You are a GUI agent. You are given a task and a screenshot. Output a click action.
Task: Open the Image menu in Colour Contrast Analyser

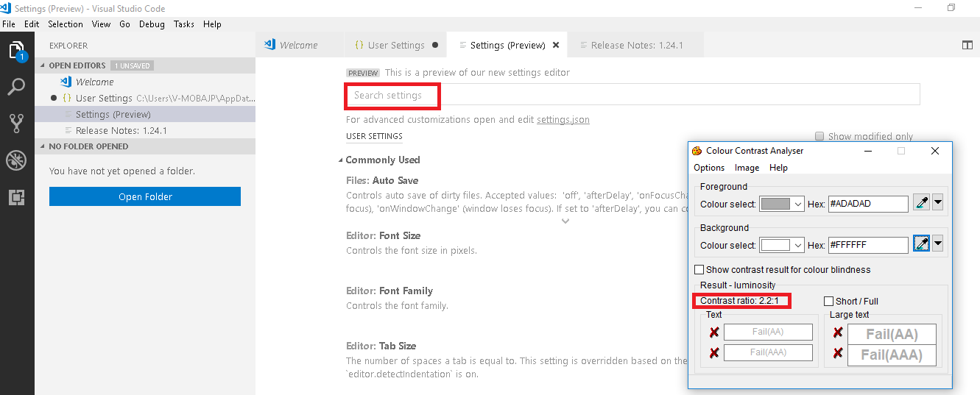747,168
